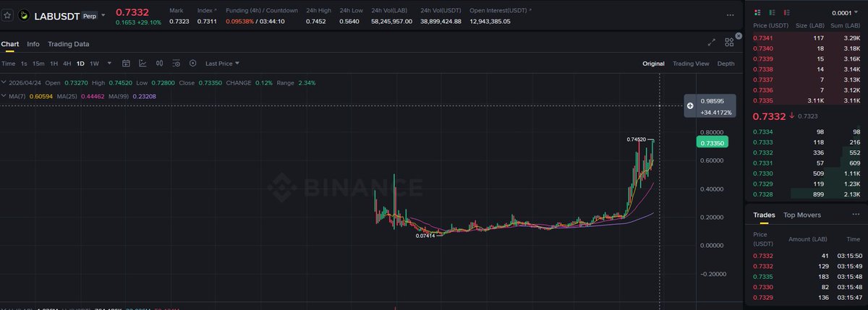868x310 pixels.
Task: Switch chart view to Trading View
Action: click(x=691, y=64)
